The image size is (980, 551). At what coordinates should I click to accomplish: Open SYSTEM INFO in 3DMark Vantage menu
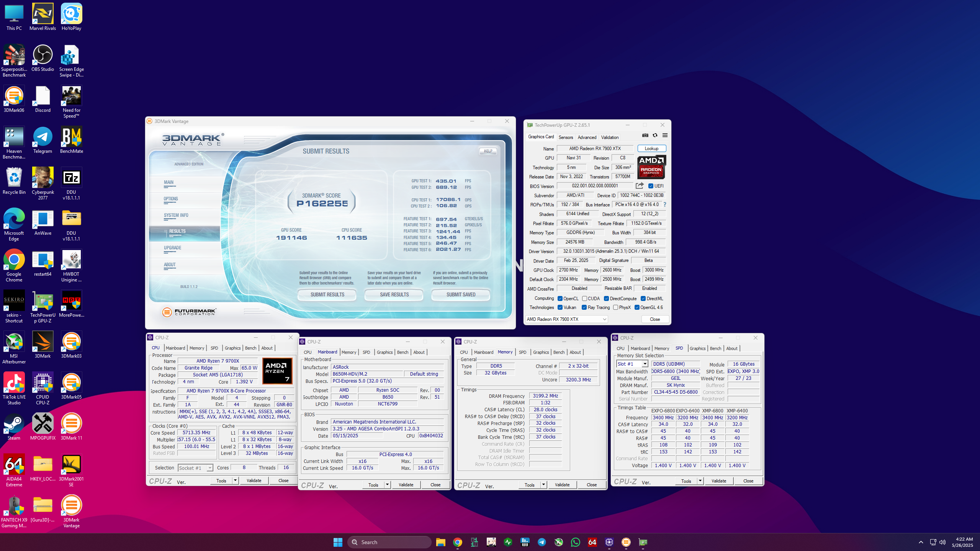tap(176, 216)
